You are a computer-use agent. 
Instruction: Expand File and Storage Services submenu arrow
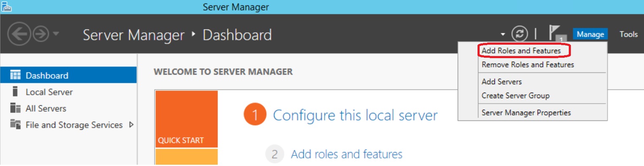click(131, 125)
